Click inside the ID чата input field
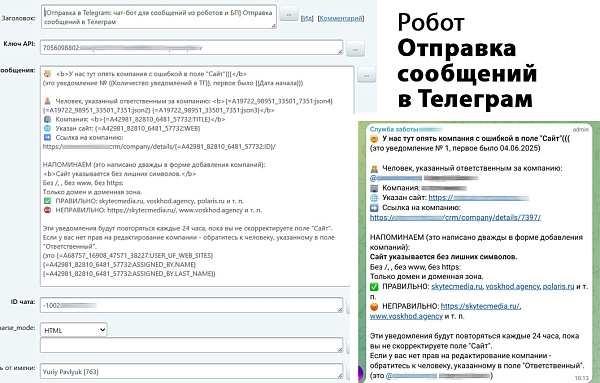 pos(191,305)
